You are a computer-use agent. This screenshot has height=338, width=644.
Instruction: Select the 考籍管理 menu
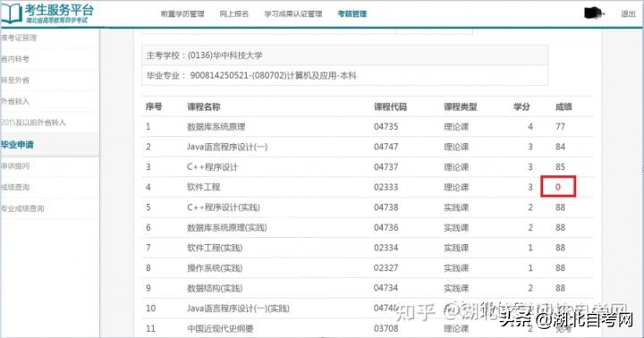(352, 14)
